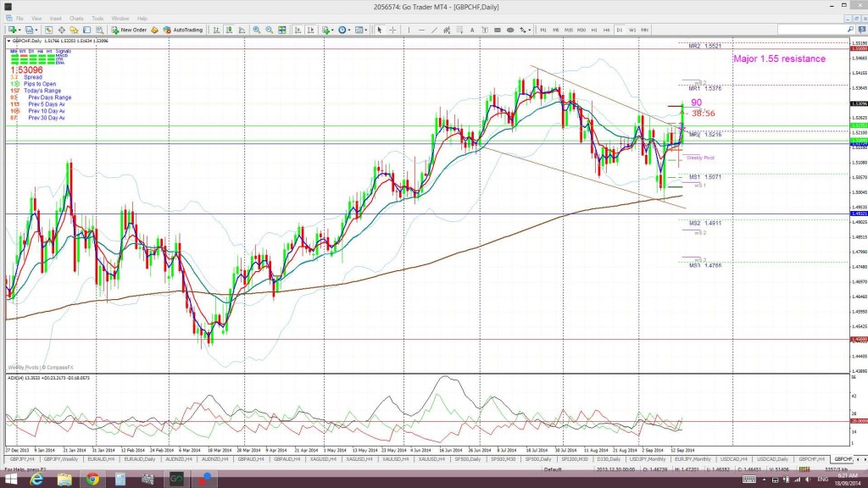The image size is (868, 488).
Task: Select the Cursor arrow tool
Action: click(x=380, y=30)
